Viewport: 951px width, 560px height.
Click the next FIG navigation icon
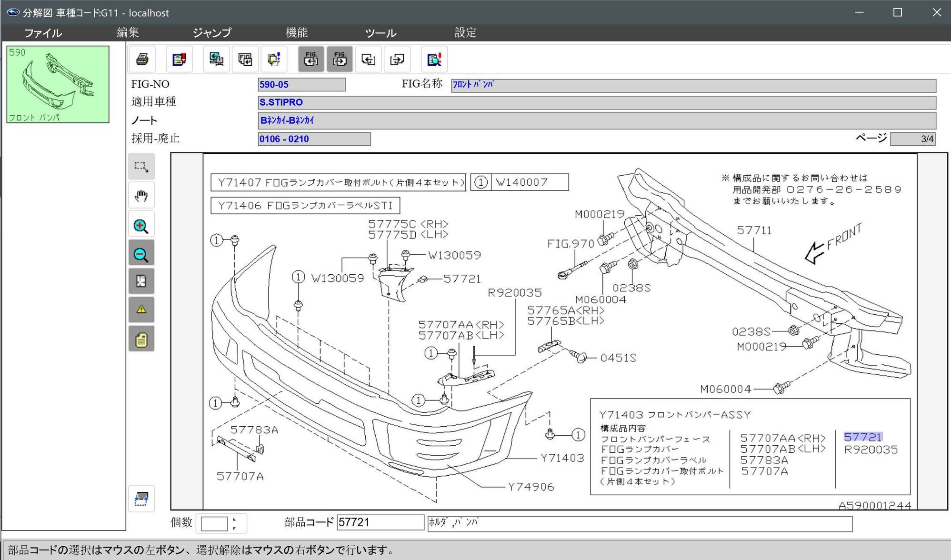click(x=340, y=60)
